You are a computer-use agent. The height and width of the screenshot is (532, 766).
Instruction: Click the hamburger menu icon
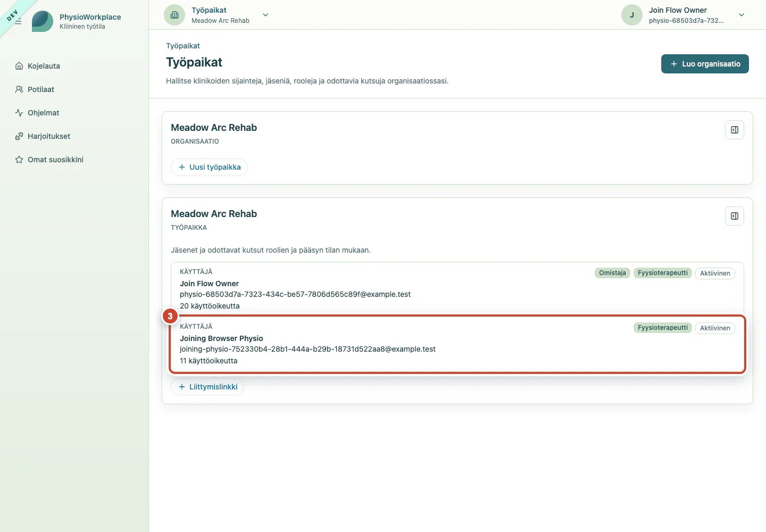(18, 21)
